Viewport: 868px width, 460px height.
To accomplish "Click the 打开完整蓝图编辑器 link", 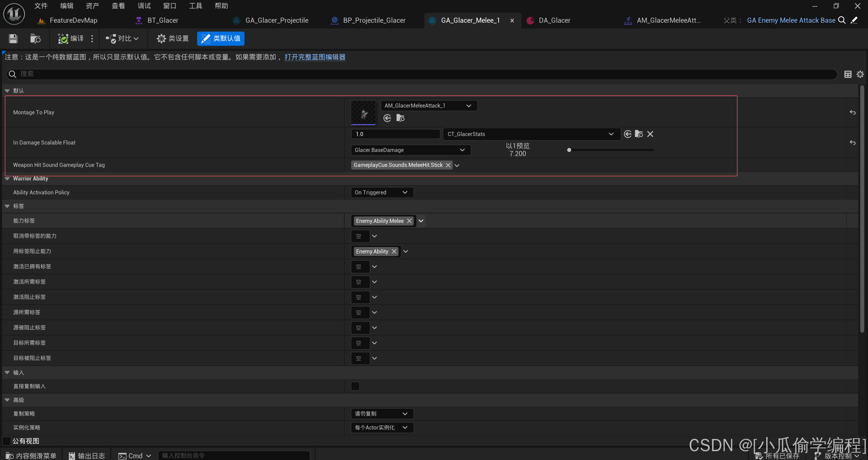I will [x=315, y=57].
